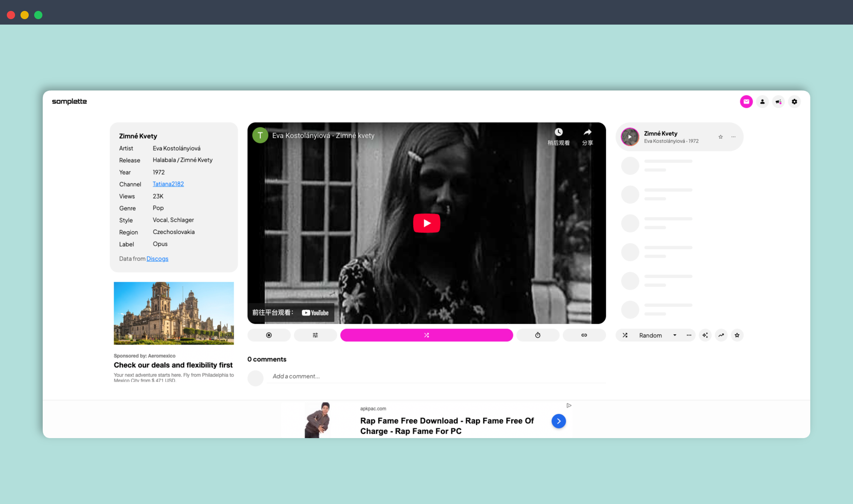Open the settings gear icon
Viewport: 853px width, 504px height.
pos(794,101)
